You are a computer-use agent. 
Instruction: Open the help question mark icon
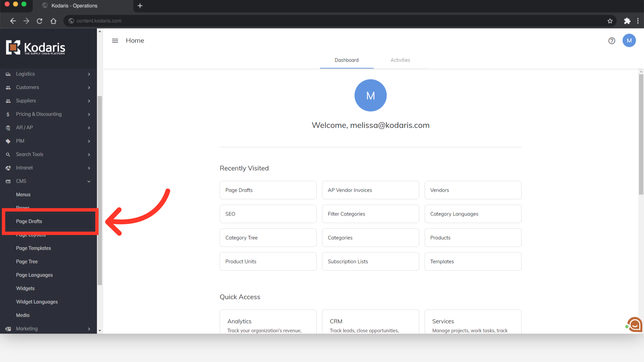pyautogui.click(x=611, y=41)
